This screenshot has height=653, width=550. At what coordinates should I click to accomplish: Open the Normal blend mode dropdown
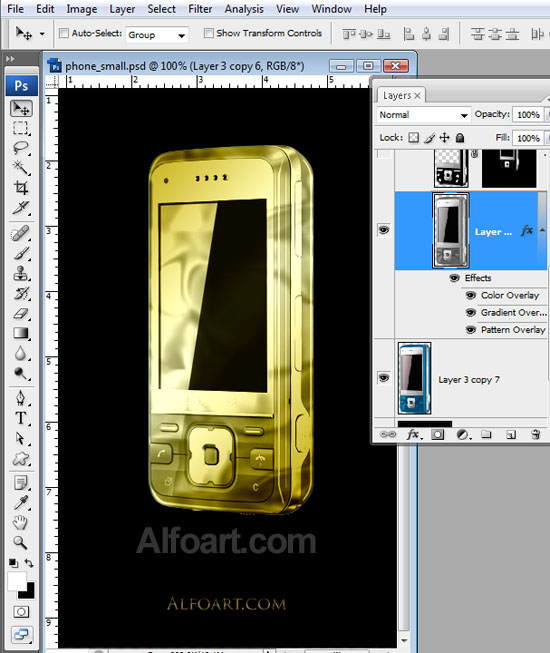coord(423,115)
